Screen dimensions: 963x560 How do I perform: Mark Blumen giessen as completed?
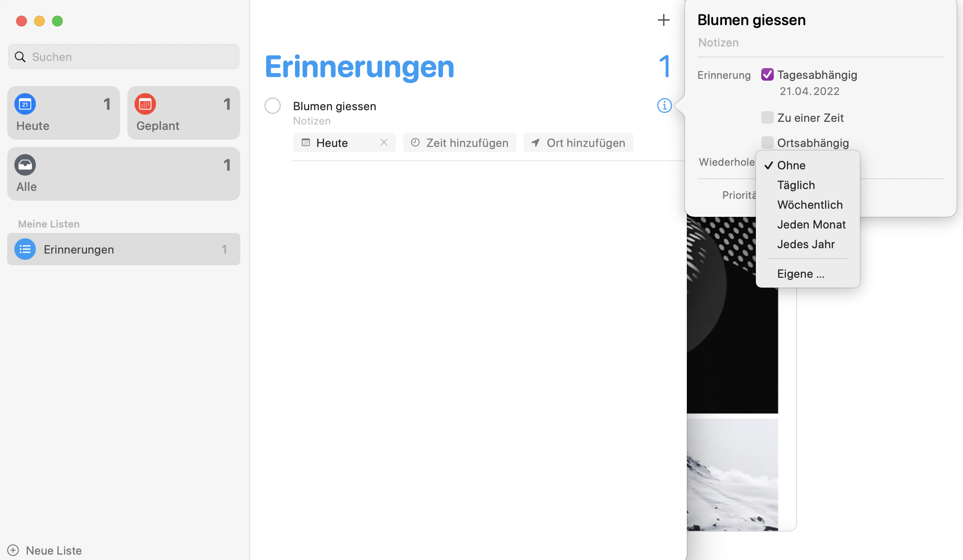coord(273,106)
